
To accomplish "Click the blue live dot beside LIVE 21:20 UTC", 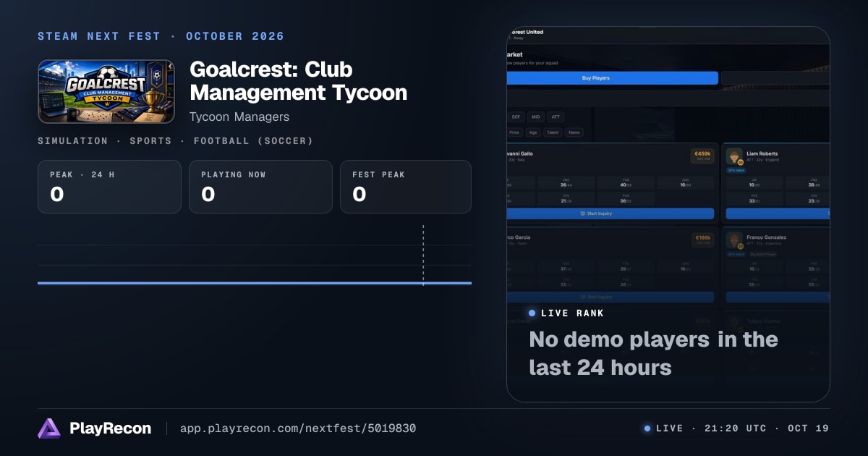I will (x=647, y=428).
